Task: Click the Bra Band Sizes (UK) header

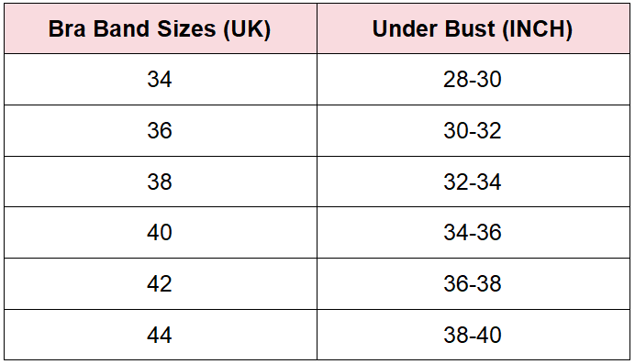Action: [x=160, y=28]
